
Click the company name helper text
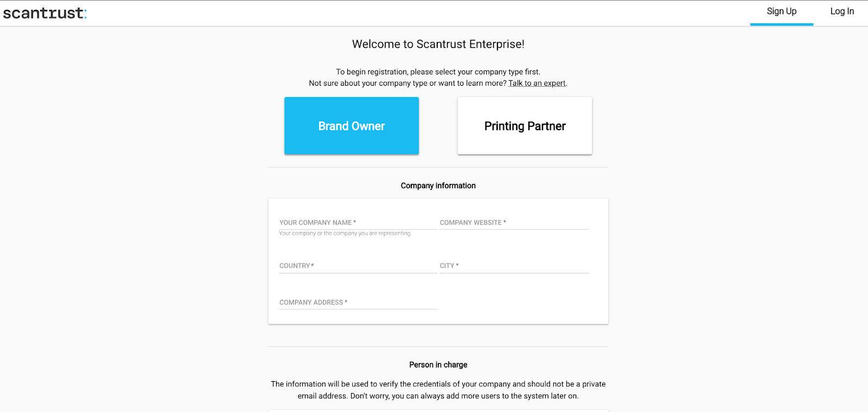(345, 234)
